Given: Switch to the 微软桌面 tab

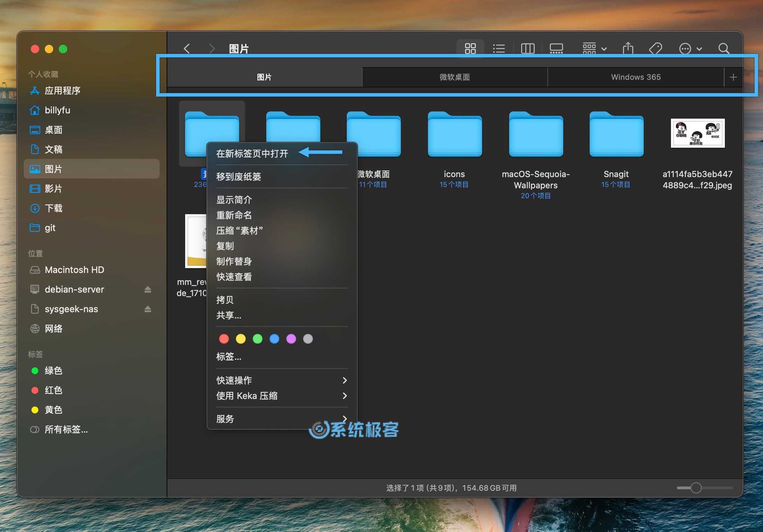Looking at the screenshot, I should 455,77.
